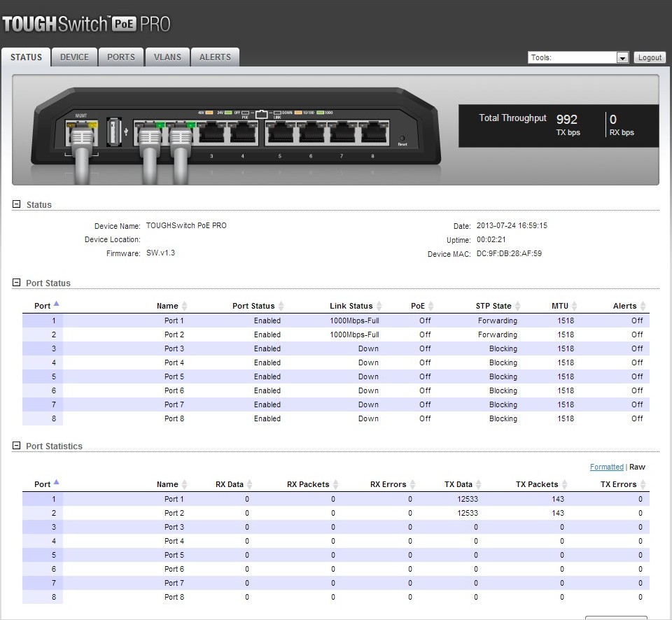Click Port 4 Enabled status cell
Screen dimensions: 672x620
(x=267, y=362)
